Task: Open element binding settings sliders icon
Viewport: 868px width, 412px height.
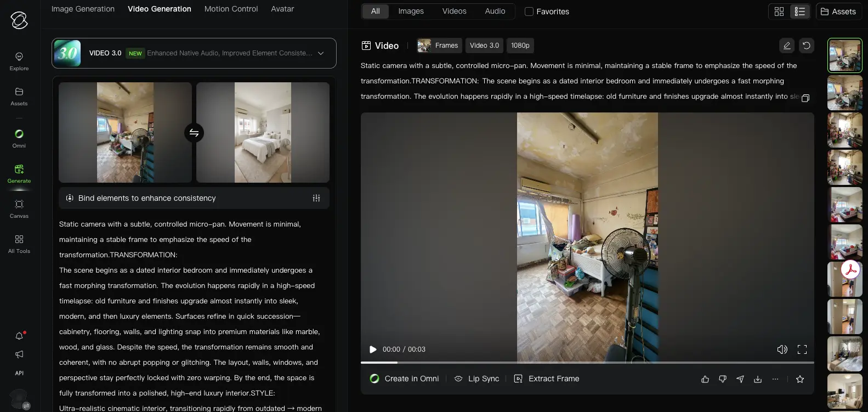Action: [316, 198]
